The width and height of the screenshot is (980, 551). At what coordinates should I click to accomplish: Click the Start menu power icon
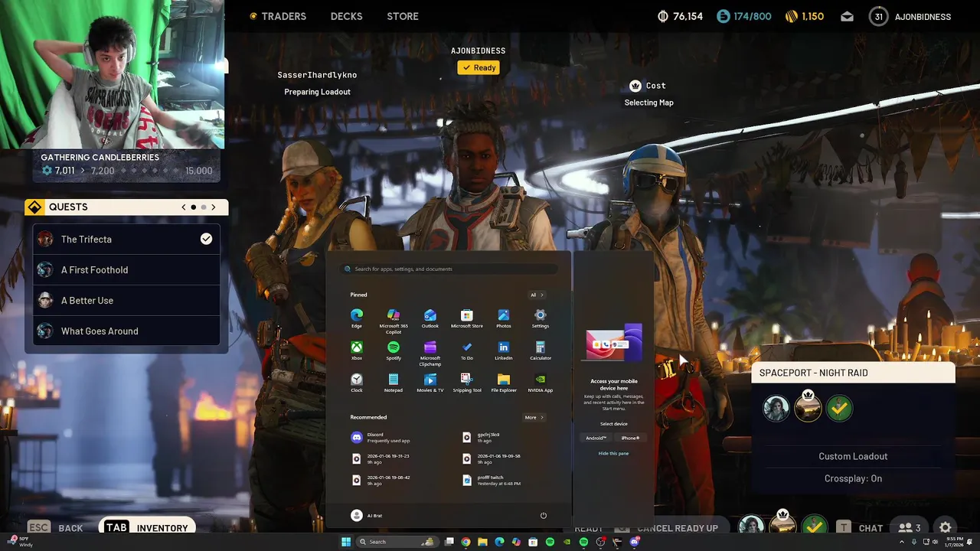point(544,516)
